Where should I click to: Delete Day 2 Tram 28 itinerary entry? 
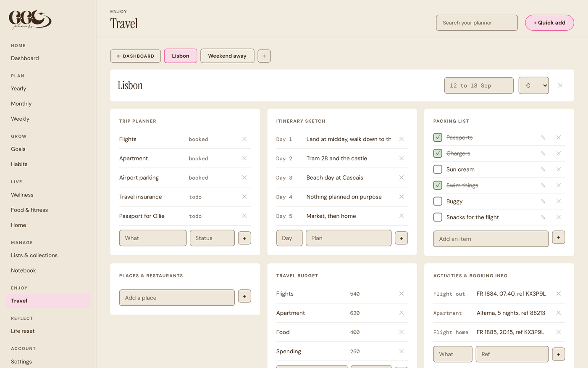pyautogui.click(x=402, y=159)
